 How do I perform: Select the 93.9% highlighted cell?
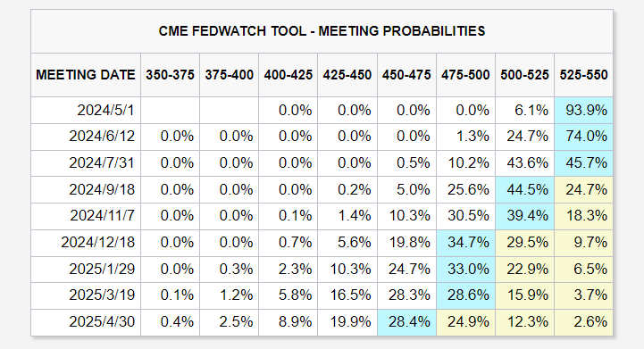pyautogui.click(x=583, y=110)
